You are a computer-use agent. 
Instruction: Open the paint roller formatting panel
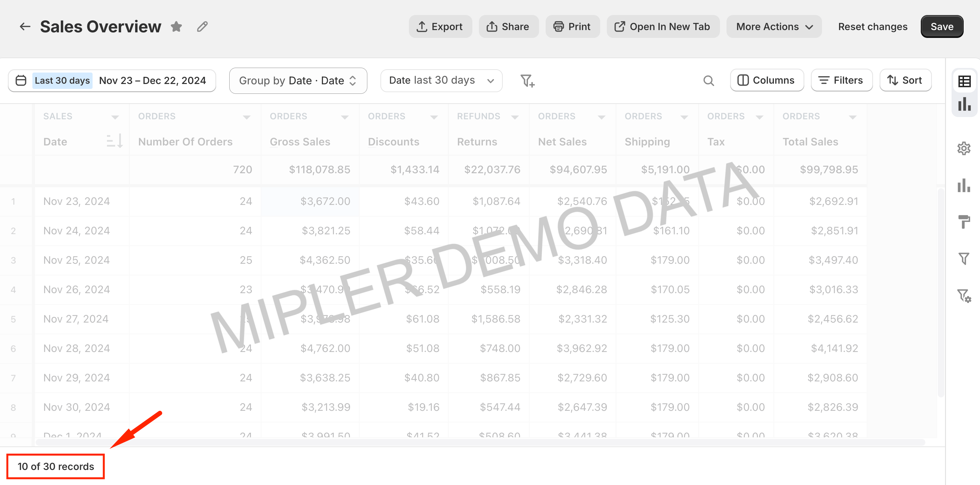964,222
